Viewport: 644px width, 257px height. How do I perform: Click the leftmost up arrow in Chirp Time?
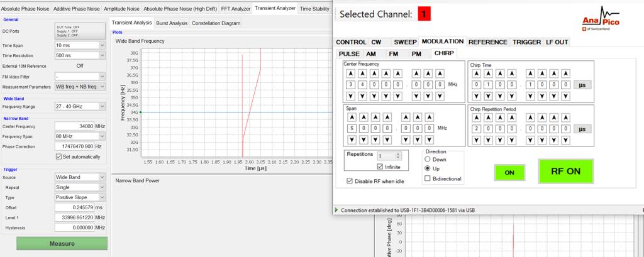(x=476, y=73)
